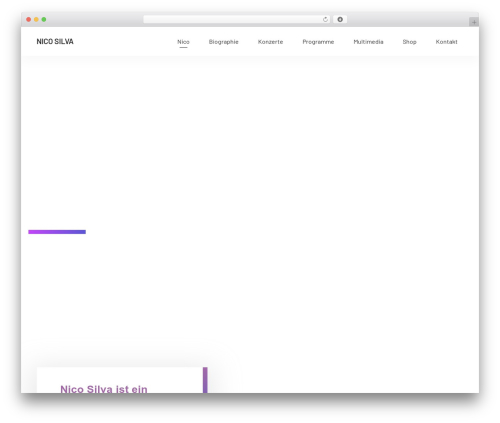
Task: Open a new tab with plus button
Action: point(474,22)
